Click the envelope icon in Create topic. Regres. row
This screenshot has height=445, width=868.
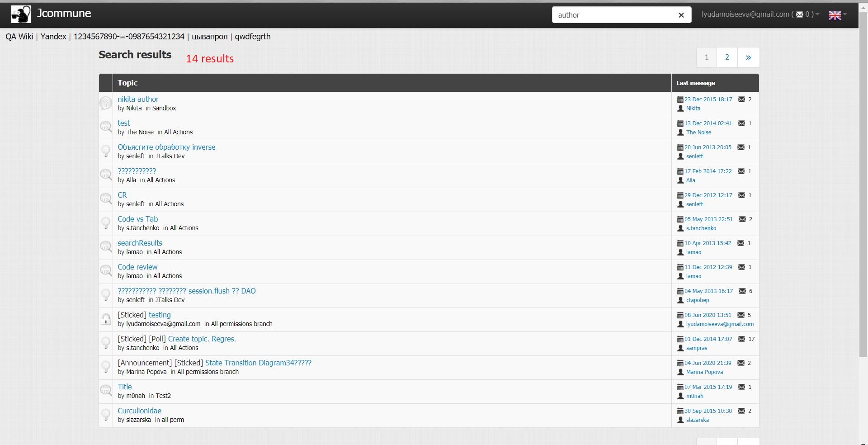[742, 339]
